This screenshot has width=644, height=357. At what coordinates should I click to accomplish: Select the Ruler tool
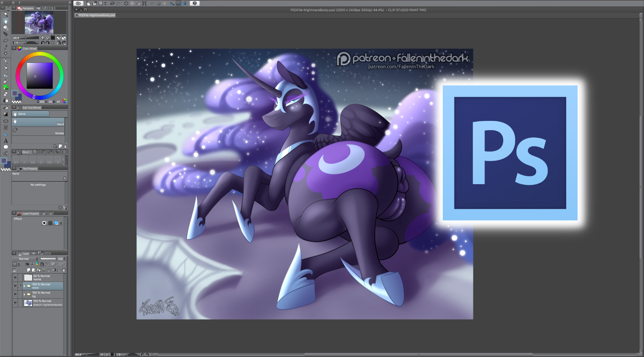tap(6, 134)
